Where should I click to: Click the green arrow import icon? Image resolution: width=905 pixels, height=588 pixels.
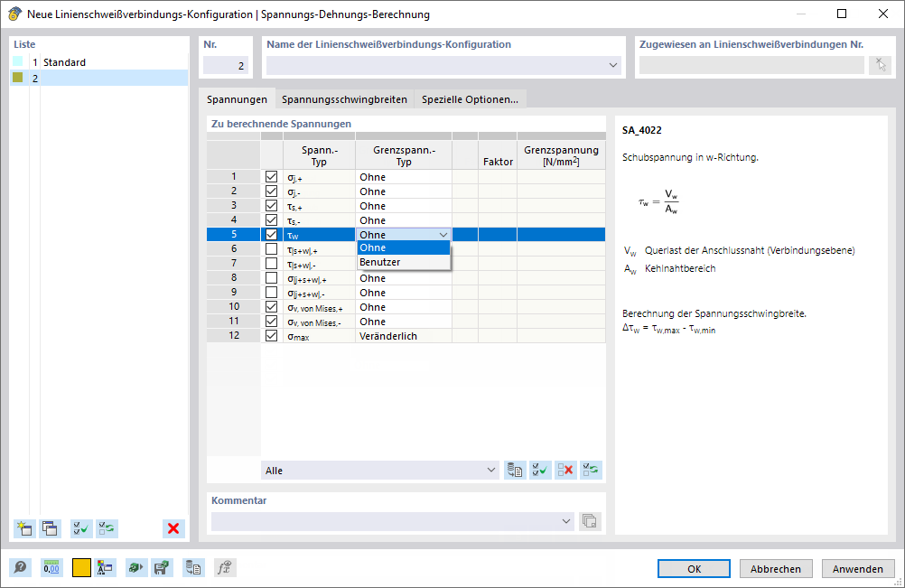point(136,568)
